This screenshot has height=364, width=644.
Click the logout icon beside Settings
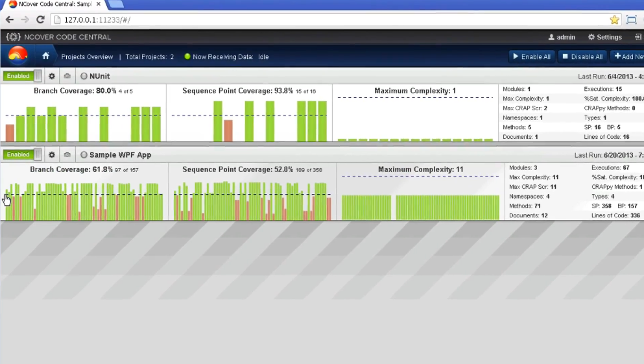638,37
